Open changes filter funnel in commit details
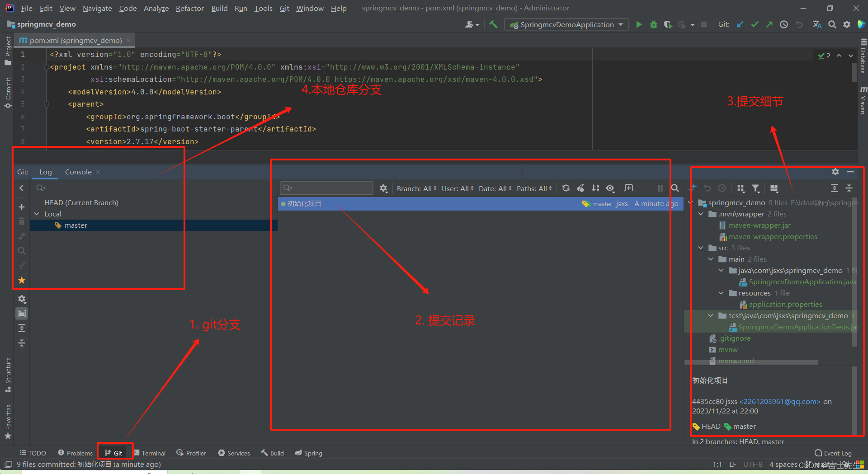Image resolution: width=868 pixels, height=474 pixels. [755, 188]
